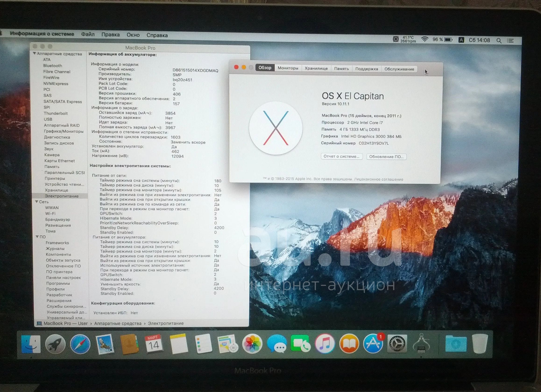Launch Safari from the Dock
Viewport: 541px width, 392px height.
pos(80,344)
